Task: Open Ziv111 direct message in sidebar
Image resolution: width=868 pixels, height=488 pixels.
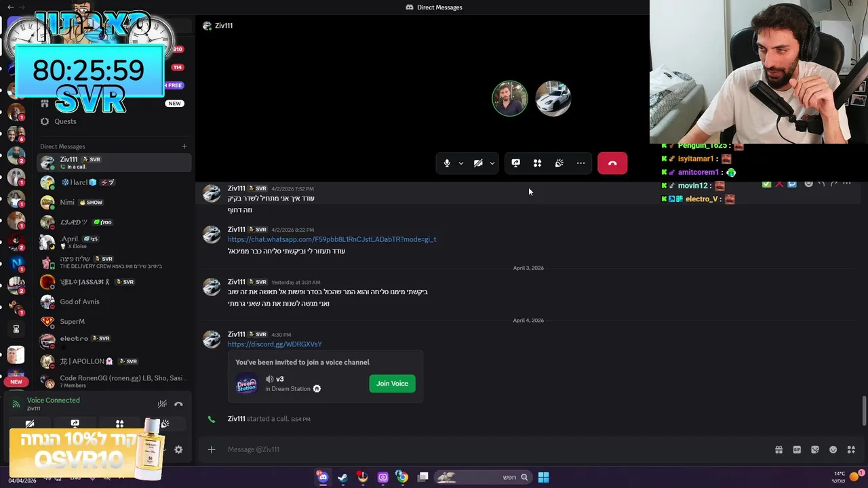Action: click(x=114, y=163)
